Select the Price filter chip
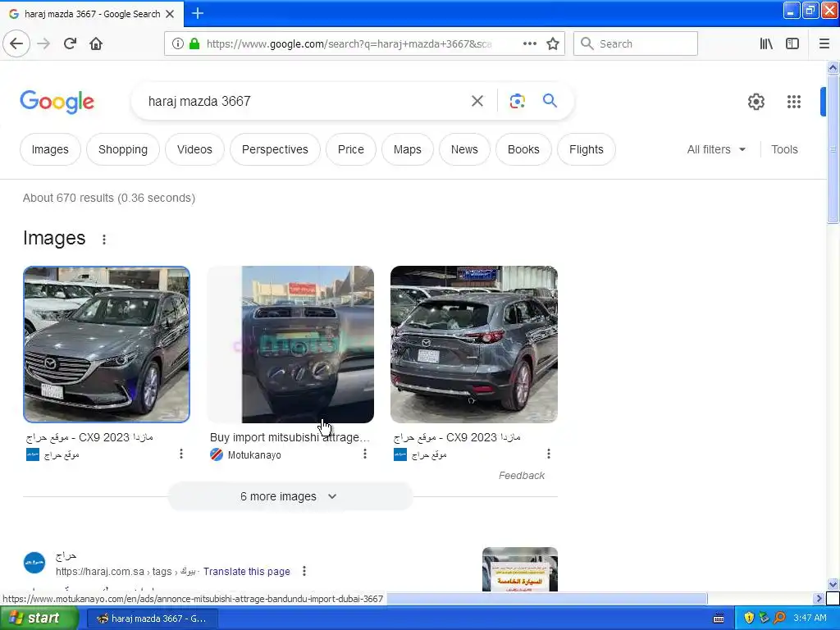The height and width of the screenshot is (630, 840). (351, 149)
